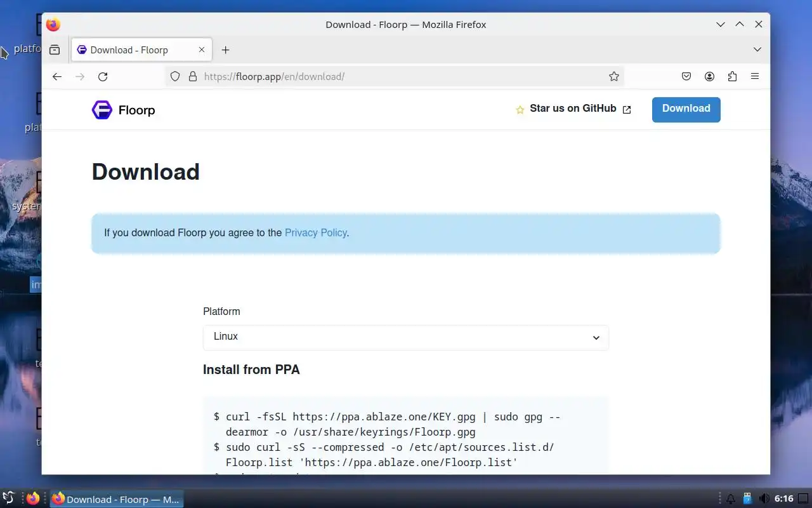
Task: Click the Firefox icon in the title bar
Action: click(x=53, y=25)
